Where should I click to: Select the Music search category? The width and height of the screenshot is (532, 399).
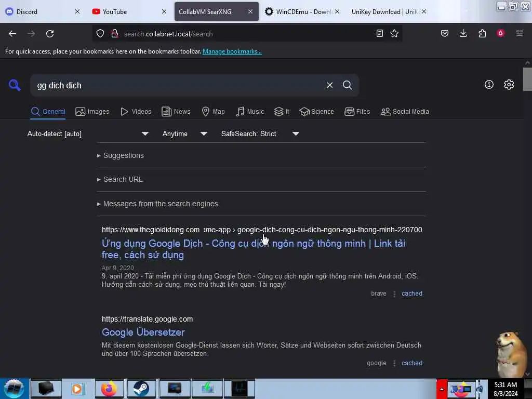coord(250,112)
